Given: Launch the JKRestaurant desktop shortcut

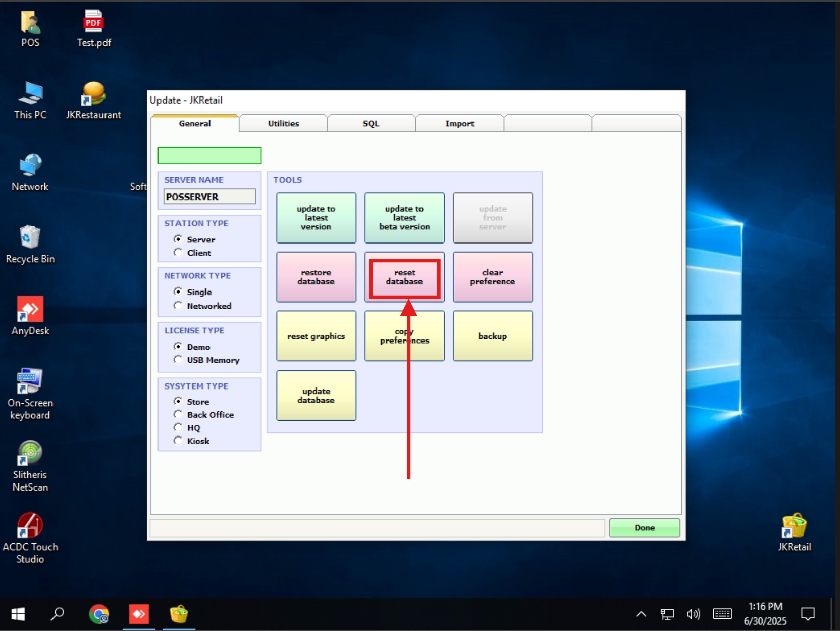Looking at the screenshot, I should pos(93,101).
